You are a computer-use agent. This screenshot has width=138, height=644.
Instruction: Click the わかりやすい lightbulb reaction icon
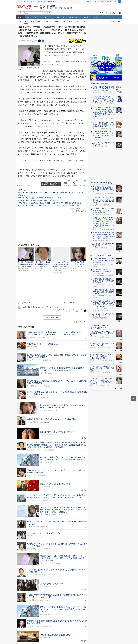click(x=74, y=183)
